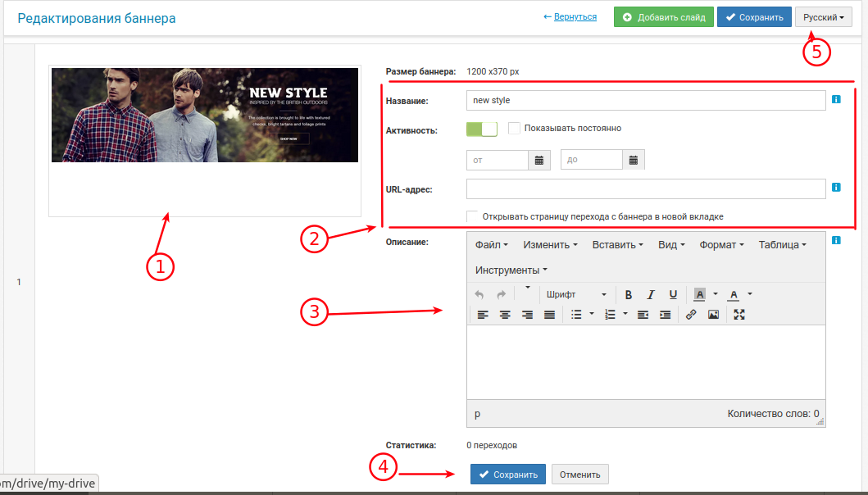The width and height of the screenshot is (868, 495).
Task: Expand the text color picker arrow
Action: point(749,294)
